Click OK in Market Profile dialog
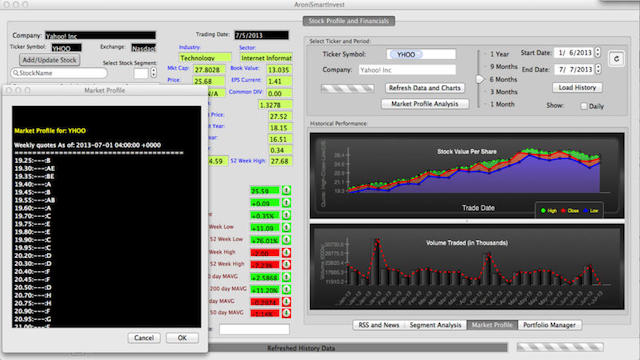 pyautogui.click(x=182, y=338)
